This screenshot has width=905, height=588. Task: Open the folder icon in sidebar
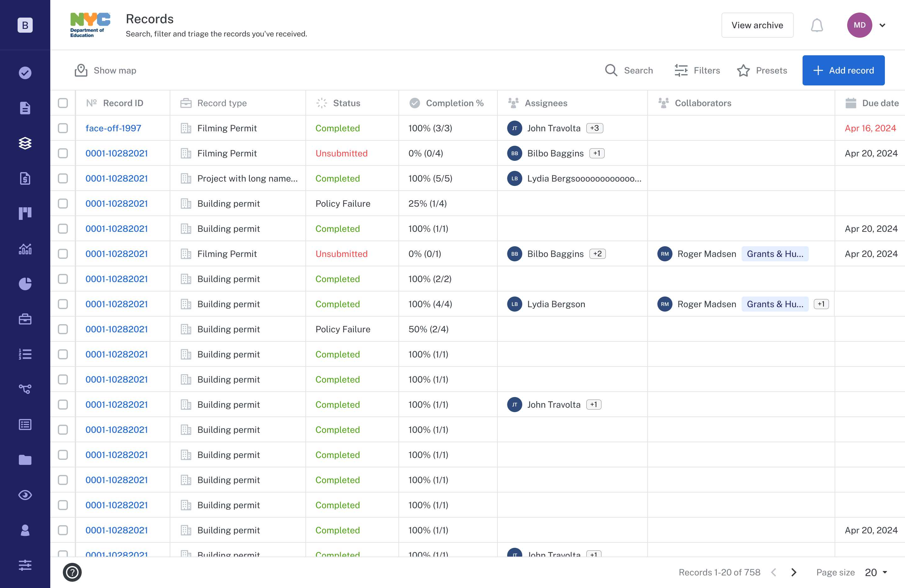(25, 460)
